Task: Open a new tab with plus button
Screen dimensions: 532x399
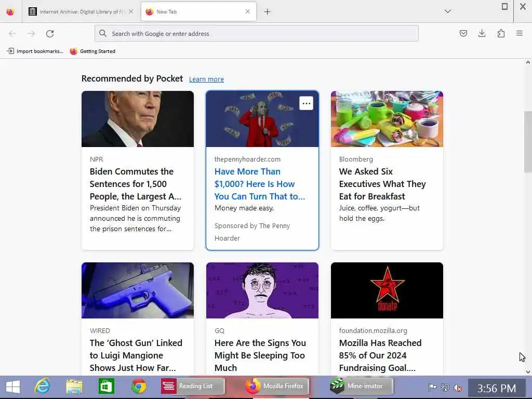Action: (x=268, y=12)
